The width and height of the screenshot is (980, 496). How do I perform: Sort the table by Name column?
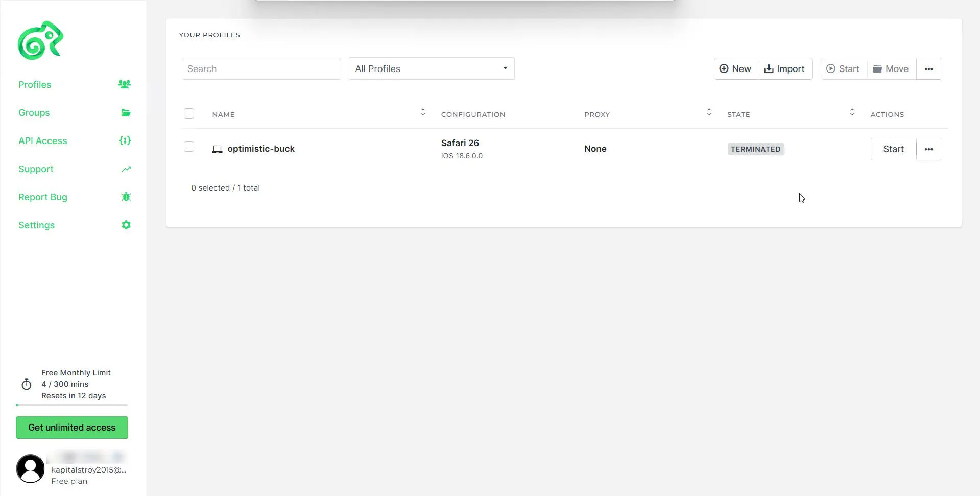tap(423, 112)
